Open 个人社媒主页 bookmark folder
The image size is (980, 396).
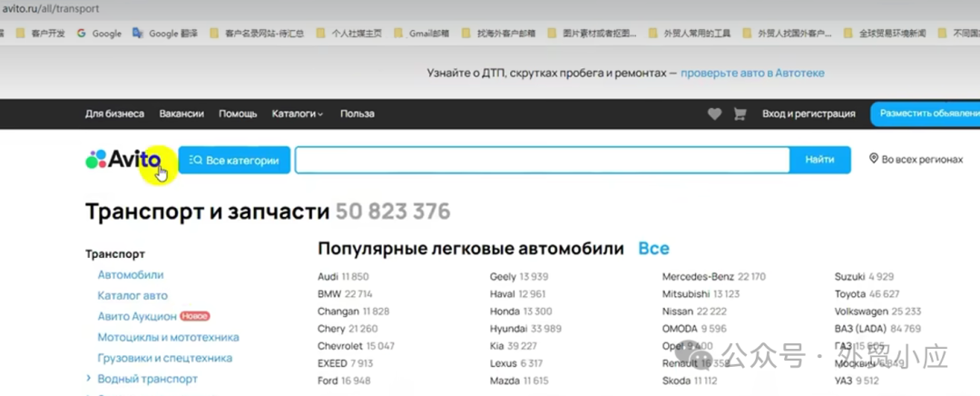(349, 34)
